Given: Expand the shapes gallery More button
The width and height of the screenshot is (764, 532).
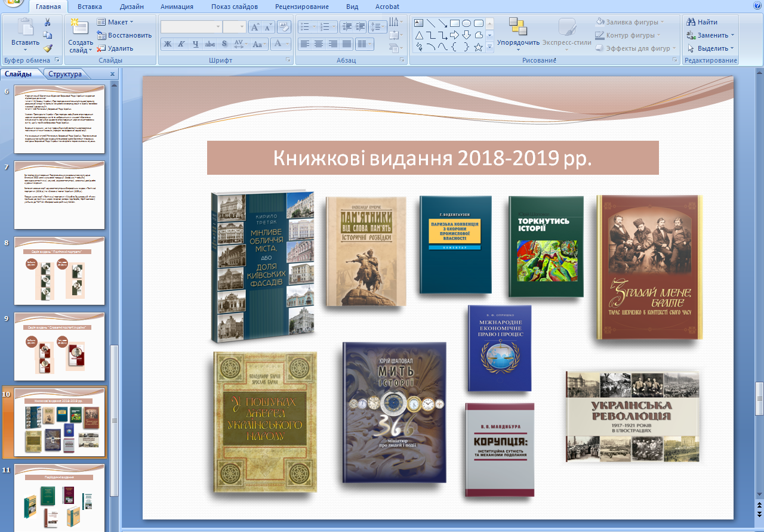Looking at the screenshot, I should click(489, 48).
